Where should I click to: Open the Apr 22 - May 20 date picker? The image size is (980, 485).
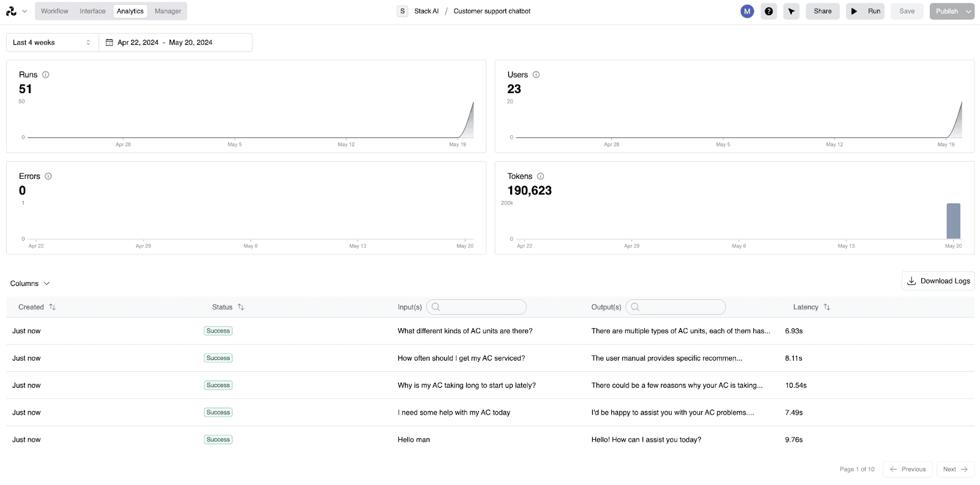pos(176,42)
